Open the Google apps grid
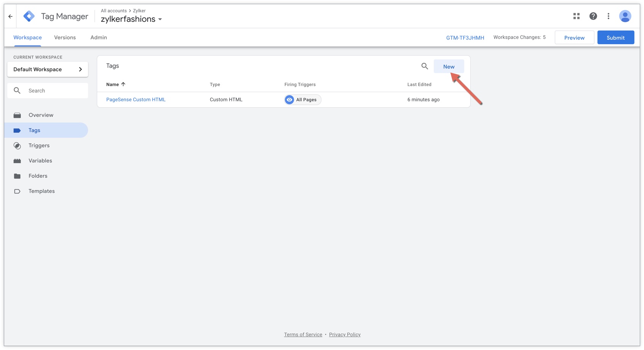Viewport: 644px width, 350px height. point(576,16)
